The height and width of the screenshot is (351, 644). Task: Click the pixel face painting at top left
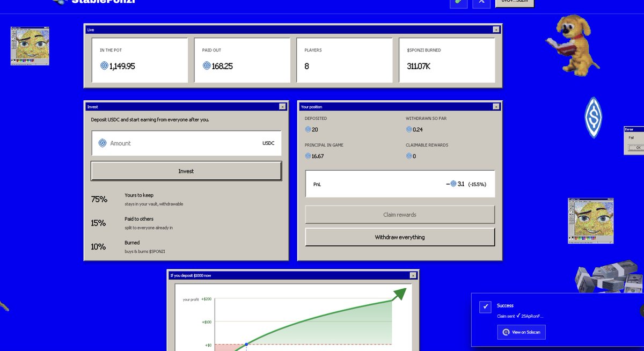click(30, 46)
